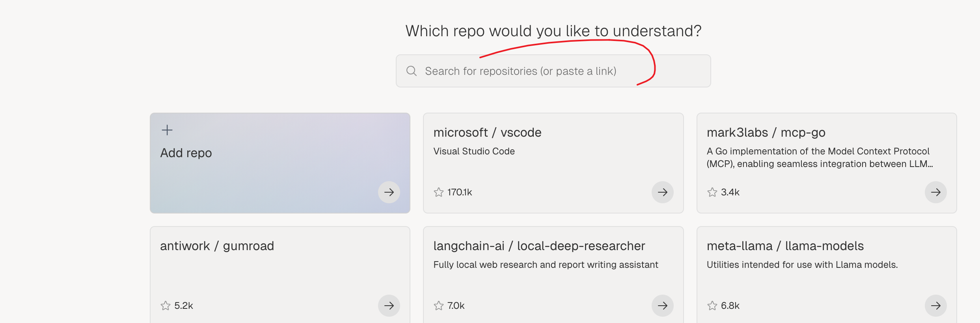Open the antiwork / gumroad title
The image size is (980, 323).
217,246
